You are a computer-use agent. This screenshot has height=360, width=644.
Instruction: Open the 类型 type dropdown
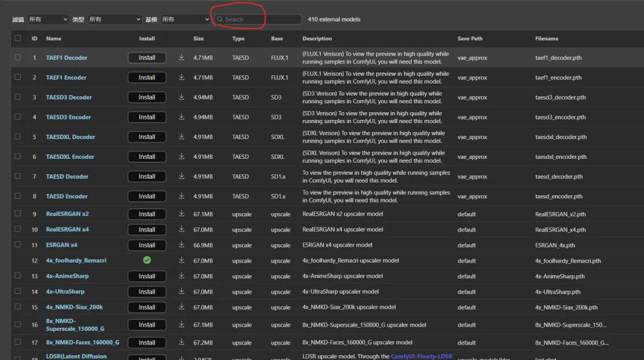(x=114, y=19)
